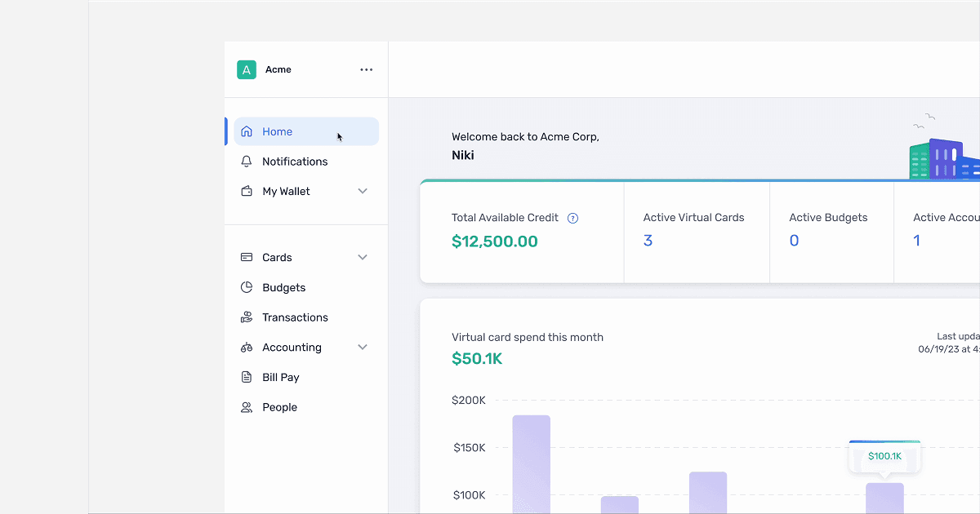Expand the Accounting submenu chevron
Viewport: 980px width, 514px height.
[363, 348]
